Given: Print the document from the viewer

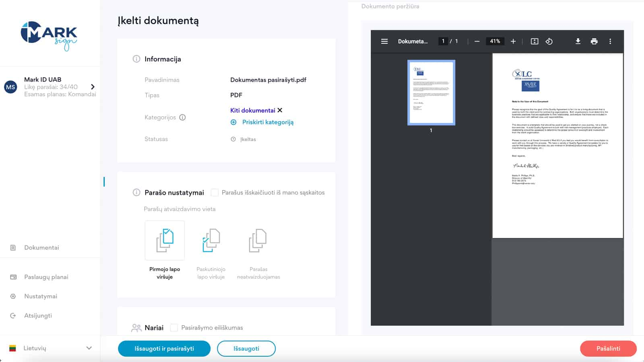Looking at the screenshot, I should (594, 41).
